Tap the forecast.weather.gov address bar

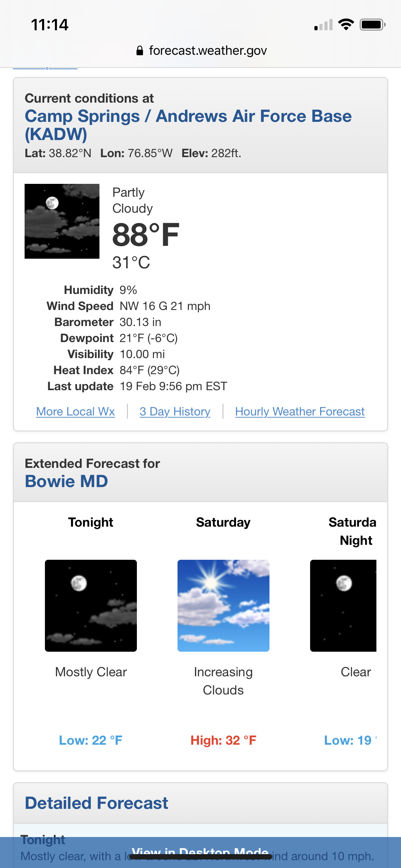pos(201,51)
